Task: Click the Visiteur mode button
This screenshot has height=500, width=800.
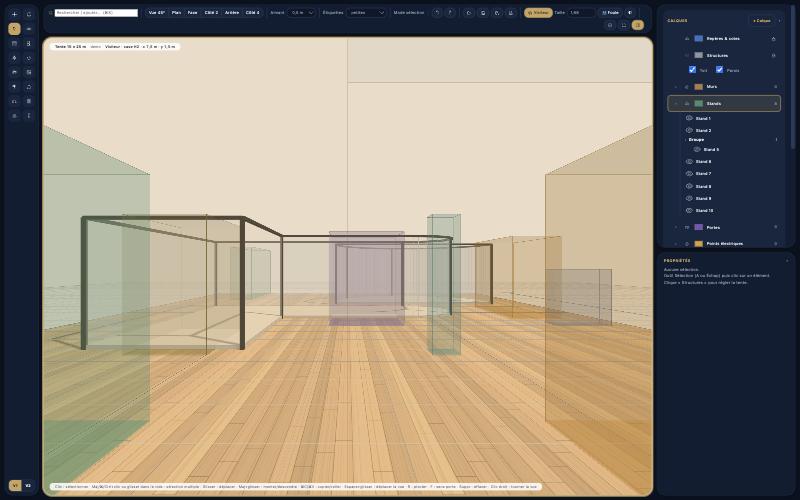Action: click(x=538, y=13)
